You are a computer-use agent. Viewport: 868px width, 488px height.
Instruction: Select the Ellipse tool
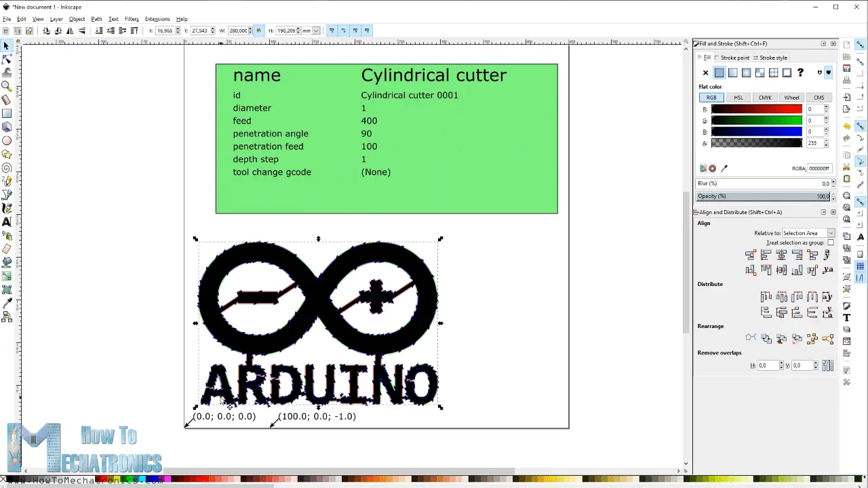tap(7, 140)
